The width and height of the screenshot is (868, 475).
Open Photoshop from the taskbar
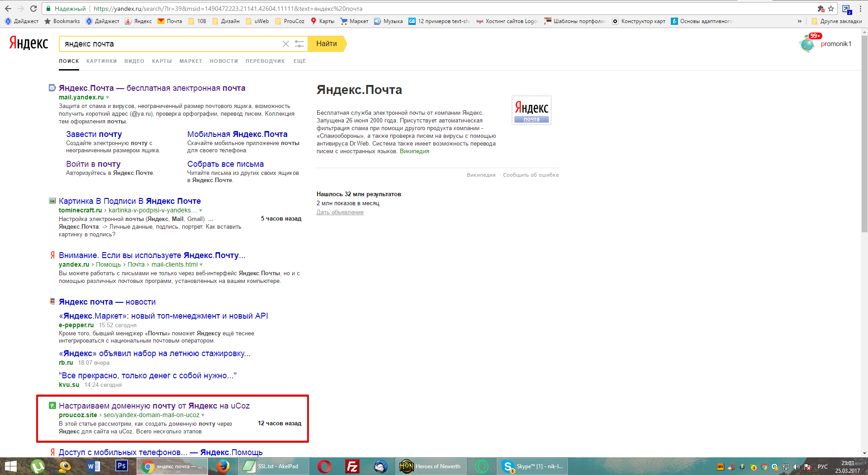point(122,466)
